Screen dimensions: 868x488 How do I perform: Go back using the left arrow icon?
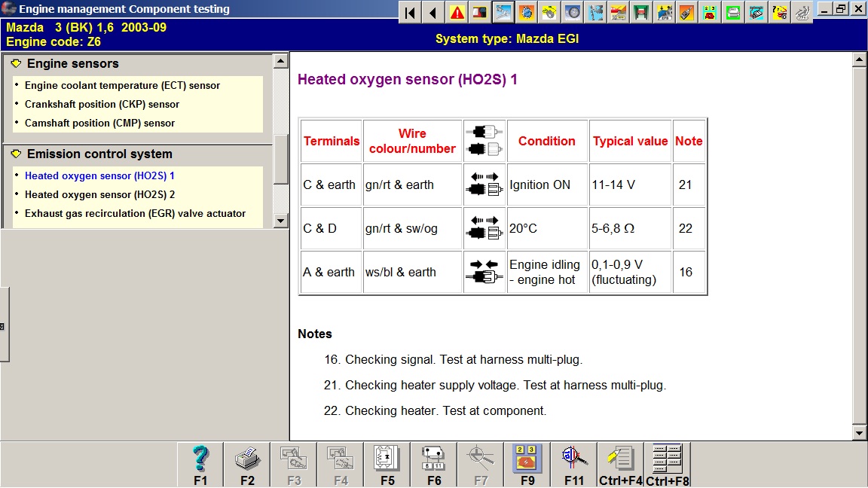(x=433, y=12)
